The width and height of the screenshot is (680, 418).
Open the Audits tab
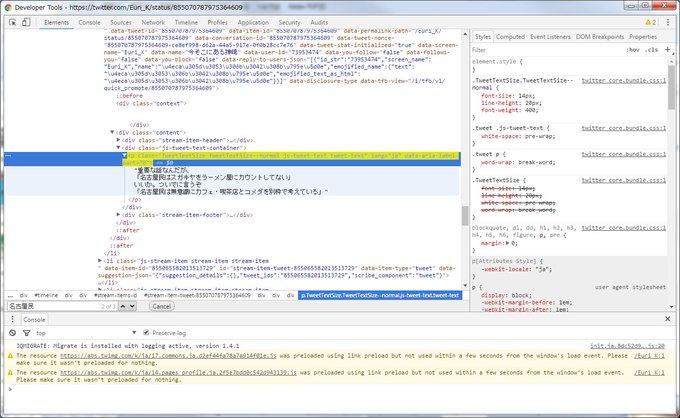click(x=319, y=22)
